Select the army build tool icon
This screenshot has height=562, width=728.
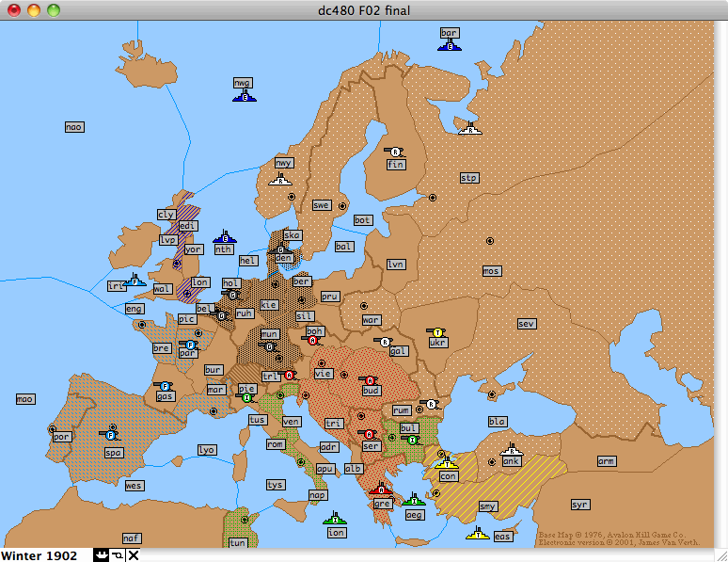coord(118,555)
